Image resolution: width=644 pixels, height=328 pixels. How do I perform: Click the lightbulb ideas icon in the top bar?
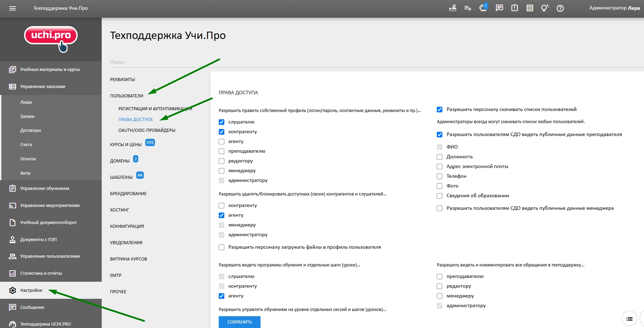[x=545, y=8]
